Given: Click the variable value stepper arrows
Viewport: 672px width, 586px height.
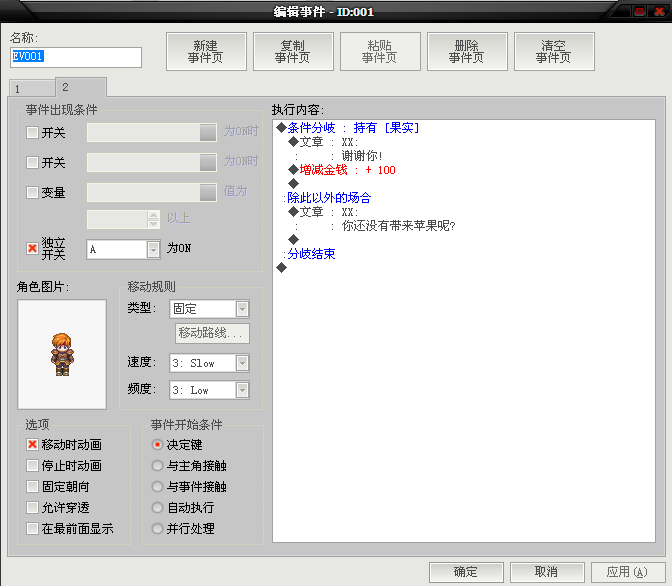Looking at the screenshot, I should coord(153,219).
